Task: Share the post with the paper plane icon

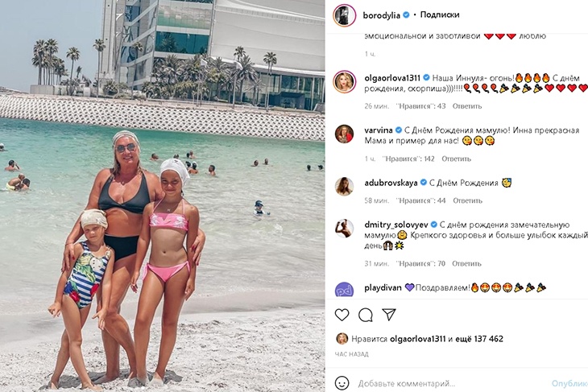Action: pos(389,315)
